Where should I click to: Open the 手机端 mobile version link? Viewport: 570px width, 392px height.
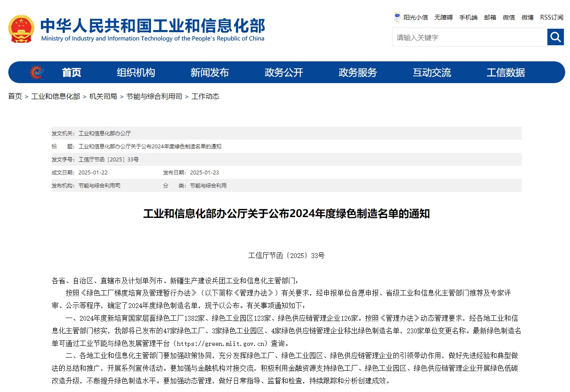(468, 17)
